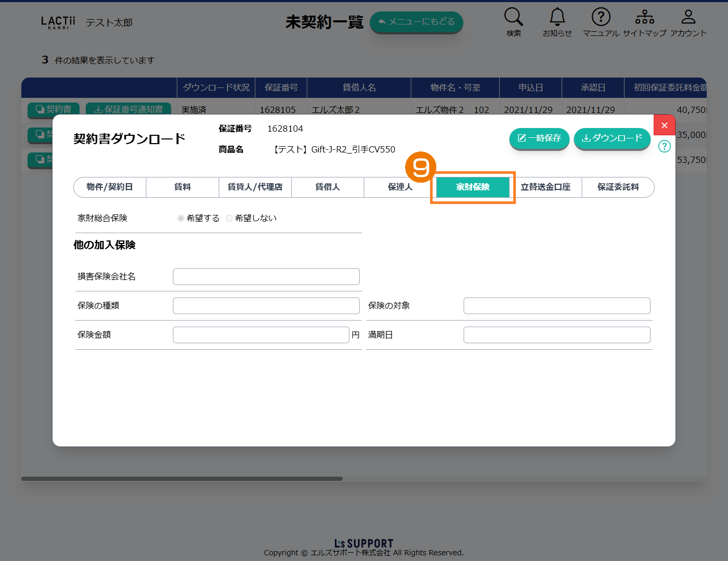Open the マニュアル help icon

(601, 17)
